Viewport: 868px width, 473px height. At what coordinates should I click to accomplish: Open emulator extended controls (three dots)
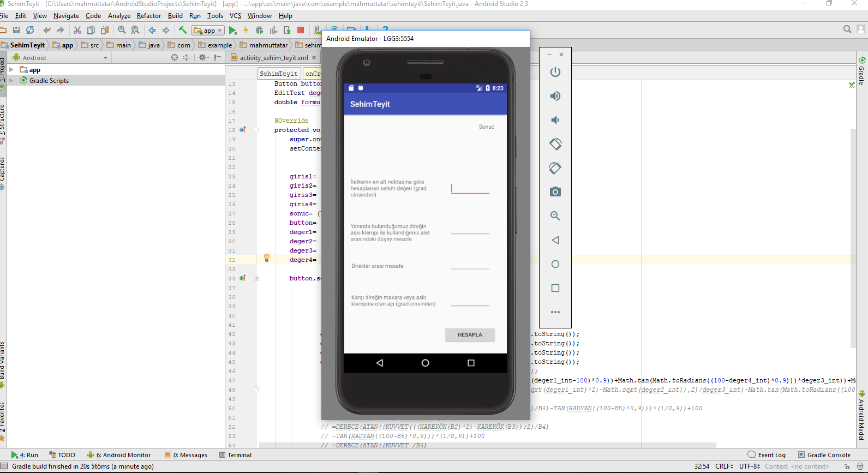click(x=555, y=312)
